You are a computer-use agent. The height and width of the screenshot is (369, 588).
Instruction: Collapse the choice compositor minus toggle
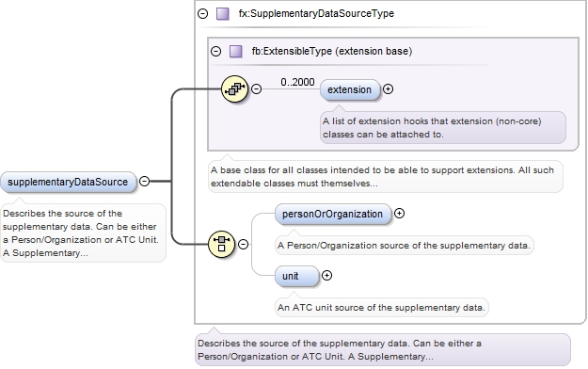pyautogui.click(x=244, y=244)
